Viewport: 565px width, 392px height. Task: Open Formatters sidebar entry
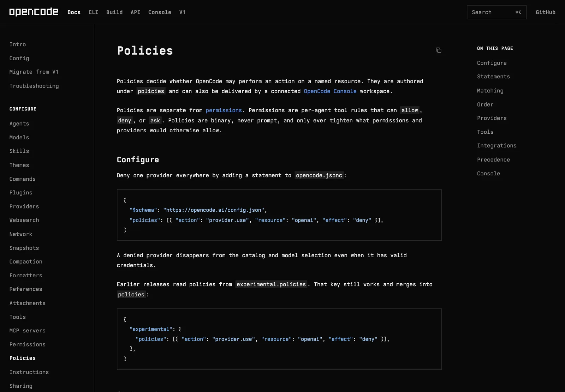pos(26,276)
